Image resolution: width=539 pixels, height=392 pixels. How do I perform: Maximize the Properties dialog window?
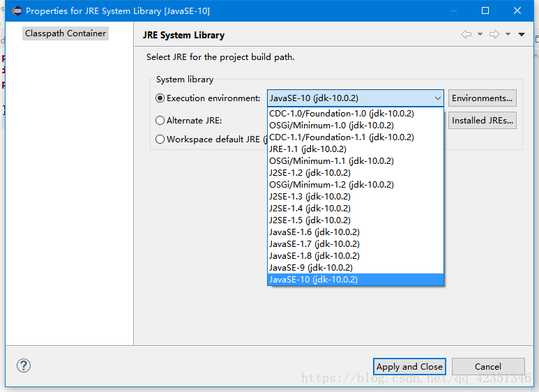(x=485, y=10)
